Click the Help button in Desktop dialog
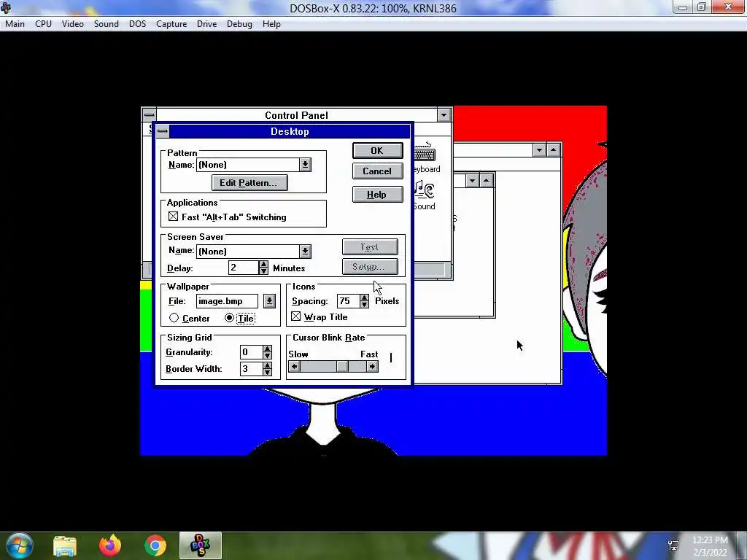 pos(377,194)
